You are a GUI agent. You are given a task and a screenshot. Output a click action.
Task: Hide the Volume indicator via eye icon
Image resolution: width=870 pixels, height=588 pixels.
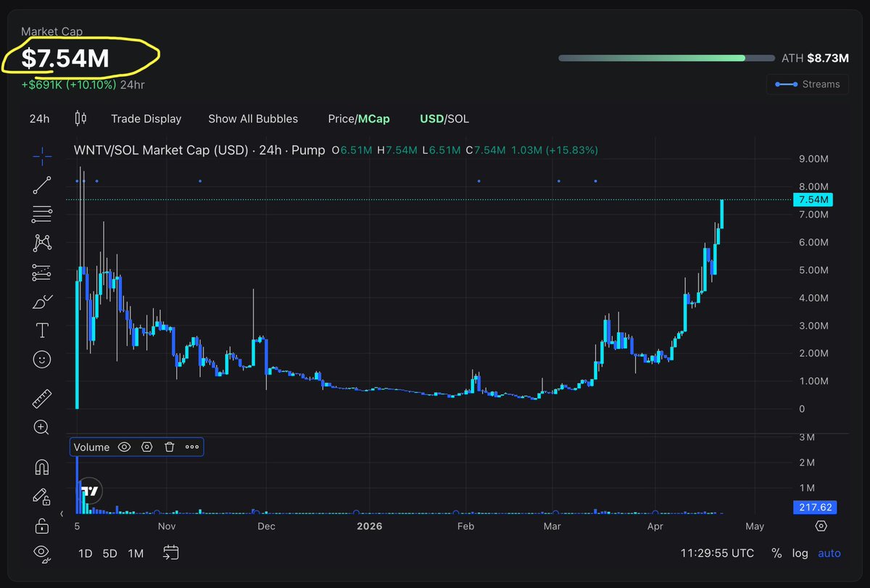point(124,447)
